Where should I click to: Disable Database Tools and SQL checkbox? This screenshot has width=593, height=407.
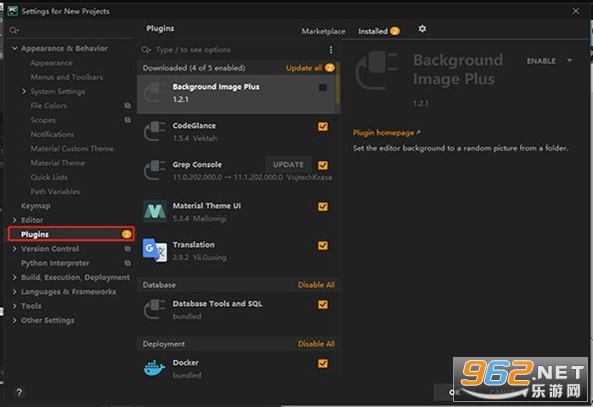[x=323, y=304]
